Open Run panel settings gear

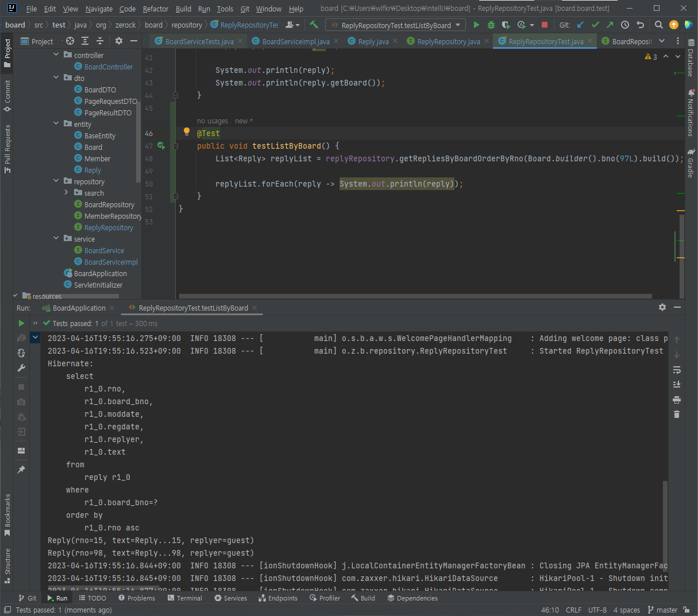pyautogui.click(x=662, y=307)
